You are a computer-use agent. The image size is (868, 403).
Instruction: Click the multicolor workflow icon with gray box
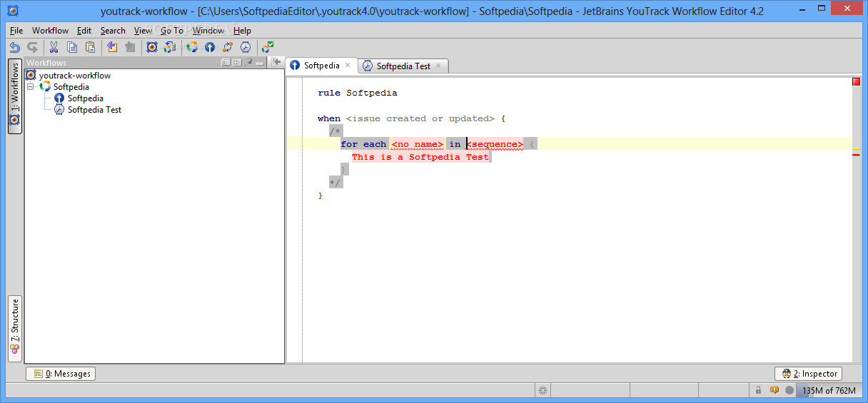click(x=170, y=47)
